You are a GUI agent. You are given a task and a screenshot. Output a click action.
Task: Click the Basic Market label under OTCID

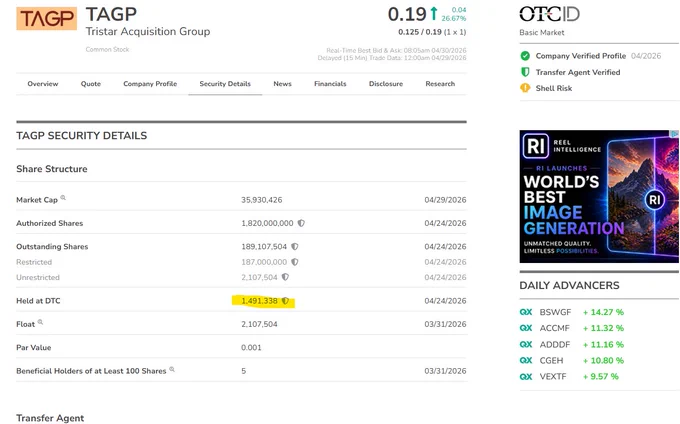(542, 33)
